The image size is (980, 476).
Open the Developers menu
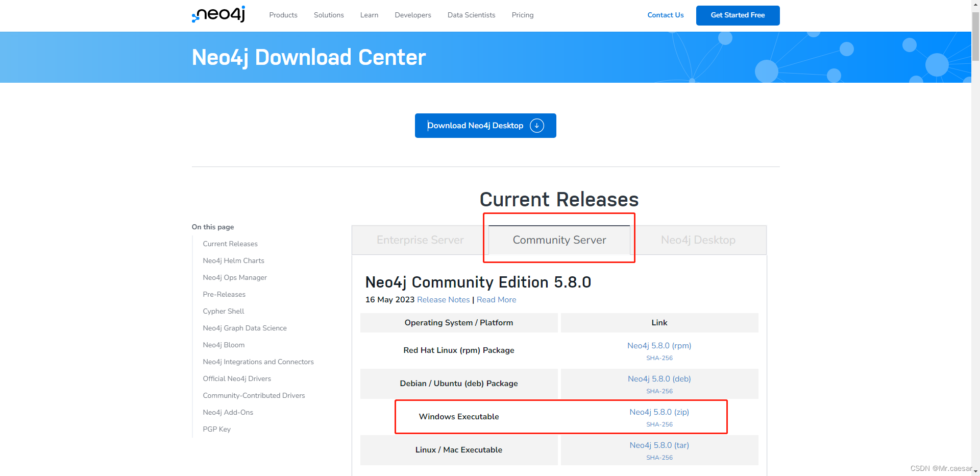pyautogui.click(x=413, y=15)
